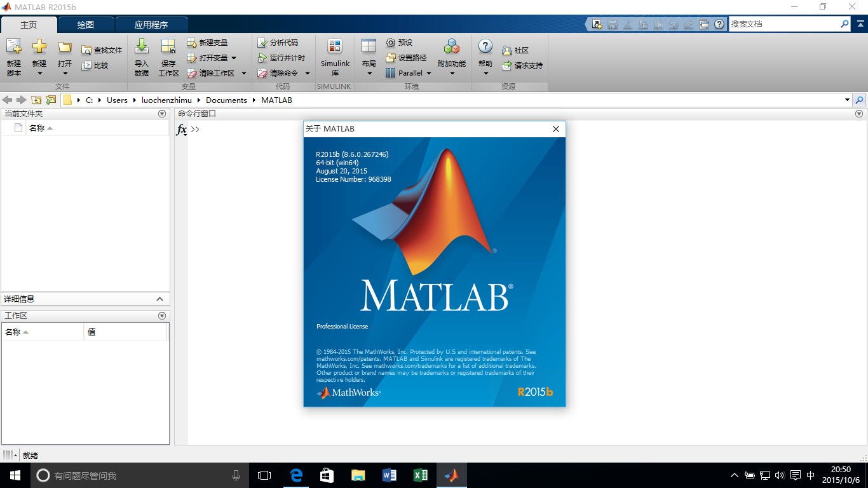The image size is (868, 488).
Task: Expand the 新建 (New) dropdown
Action: coord(39,73)
